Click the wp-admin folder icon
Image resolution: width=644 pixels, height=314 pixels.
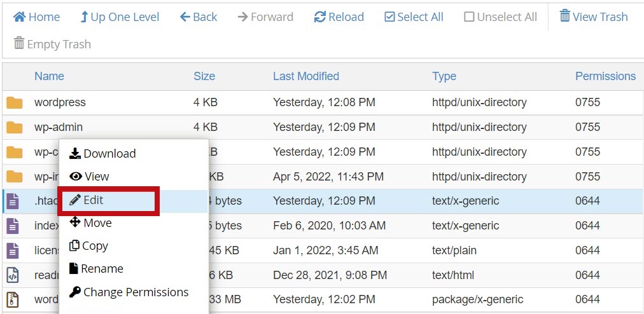14,127
